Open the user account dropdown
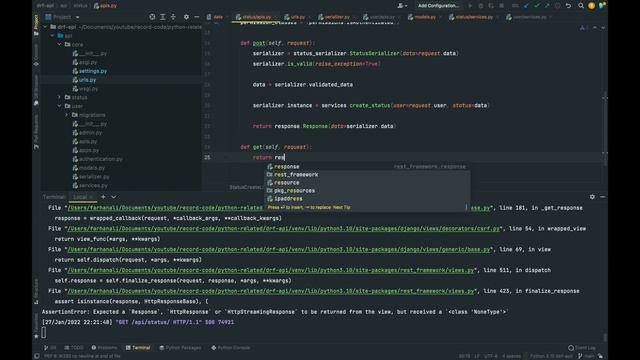 (x=402, y=6)
